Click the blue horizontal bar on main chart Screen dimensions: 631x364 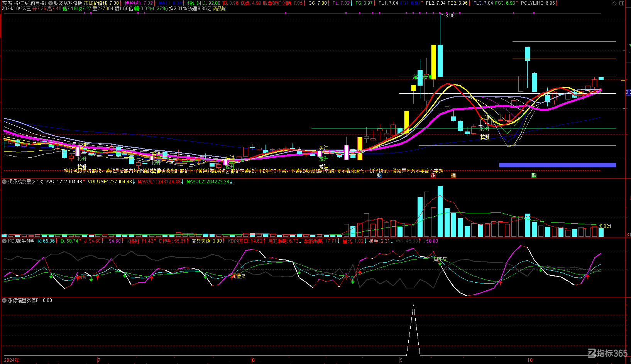point(557,165)
